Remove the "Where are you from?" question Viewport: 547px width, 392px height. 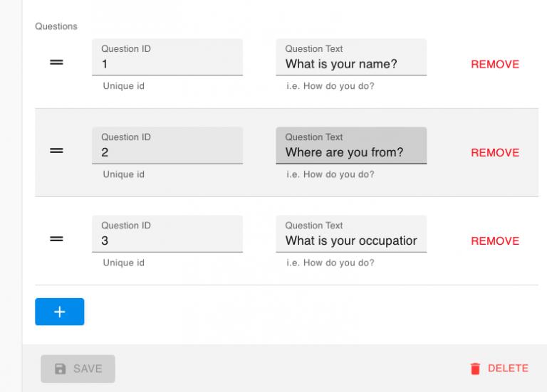coord(495,153)
